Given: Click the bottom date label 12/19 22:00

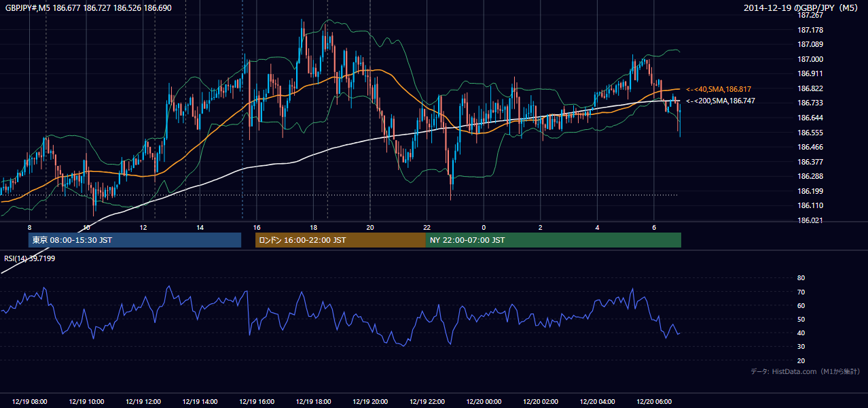Looking at the screenshot, I should [x=427, y=402].
